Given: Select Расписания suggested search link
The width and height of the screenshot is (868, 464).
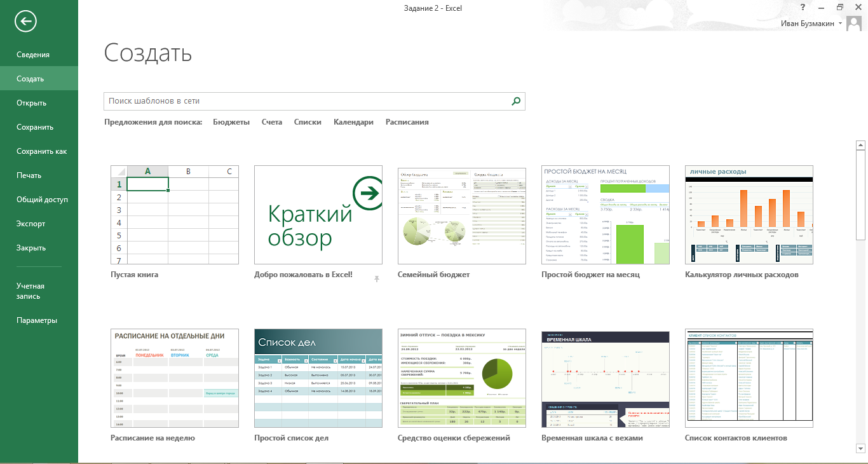Looking at the screenshot, I should click(407, 122).
